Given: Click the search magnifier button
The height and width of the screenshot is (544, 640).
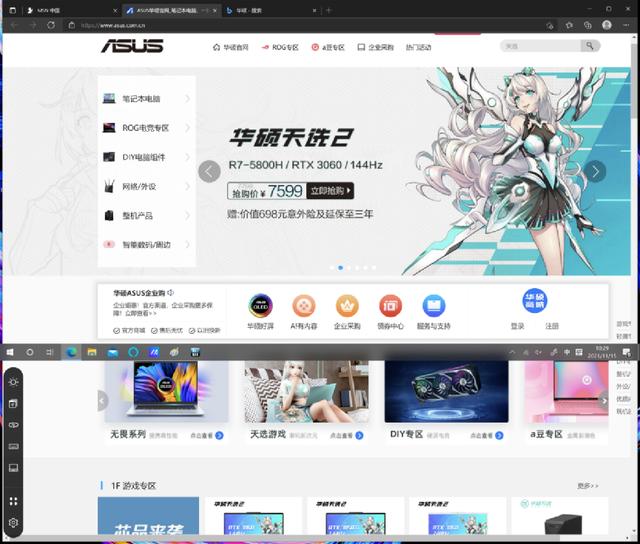Looking at the screenshot, I should (590, 46).
